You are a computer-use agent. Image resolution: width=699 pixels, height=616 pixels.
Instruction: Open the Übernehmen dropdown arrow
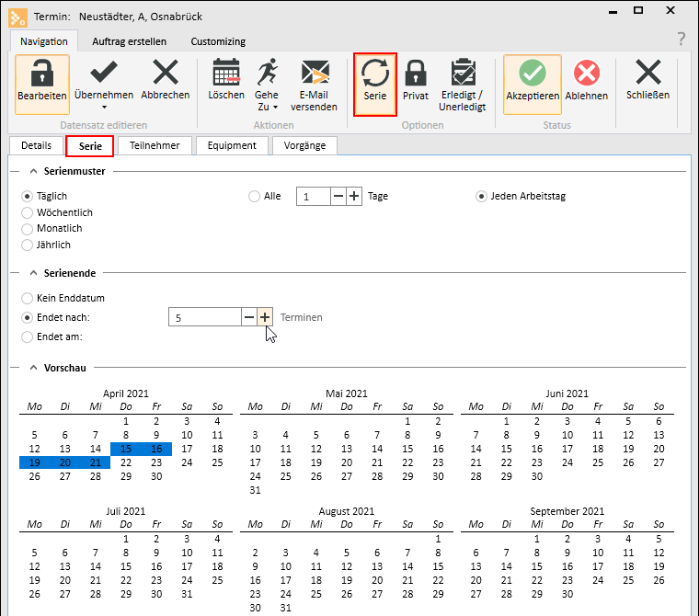pos(104,108)
